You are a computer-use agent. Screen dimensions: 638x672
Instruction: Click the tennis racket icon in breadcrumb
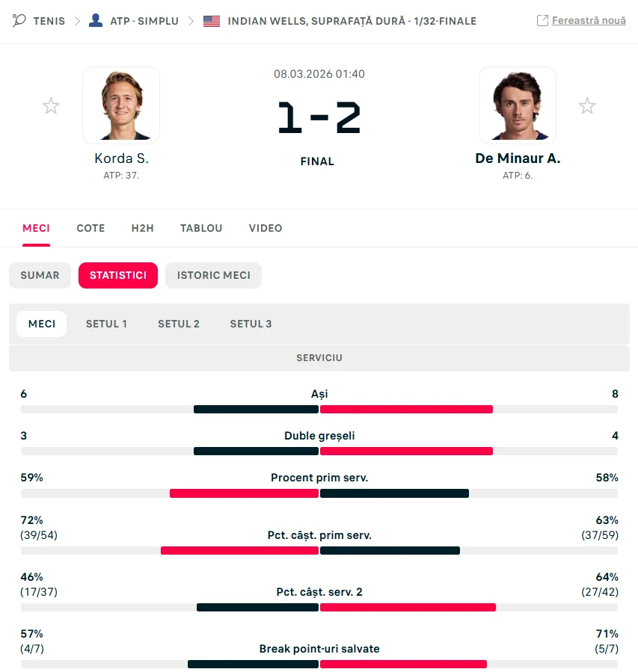(x=19, y=20)
